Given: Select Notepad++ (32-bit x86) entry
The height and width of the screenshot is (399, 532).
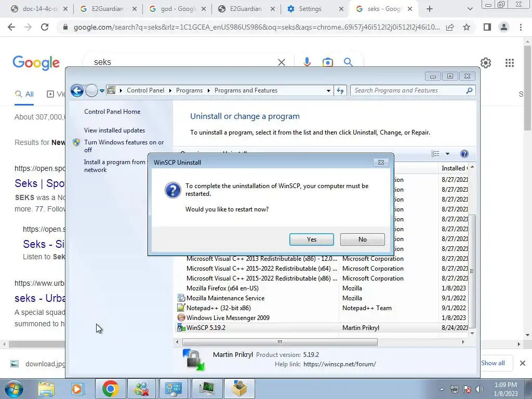Looking at the screenshot, I should point(322,308).
